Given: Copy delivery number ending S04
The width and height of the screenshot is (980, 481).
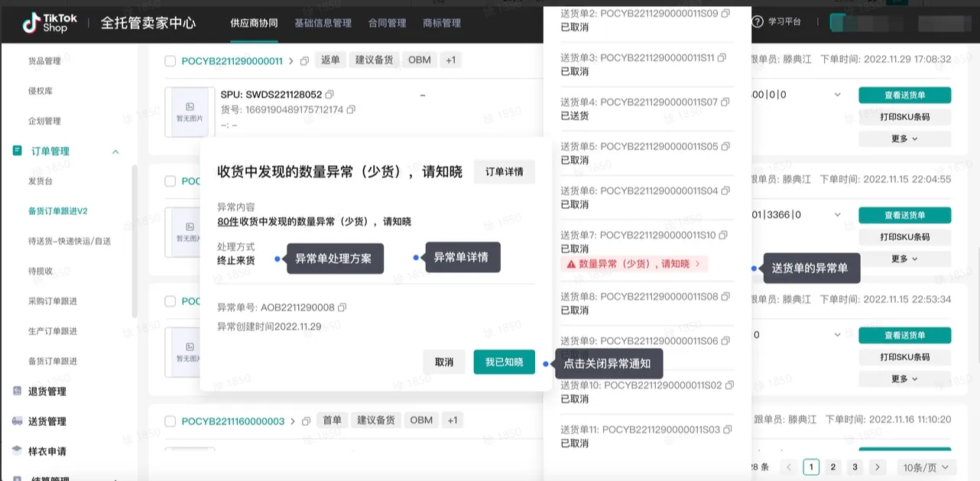Looking at the screenshot, I should tap(725, 190).
